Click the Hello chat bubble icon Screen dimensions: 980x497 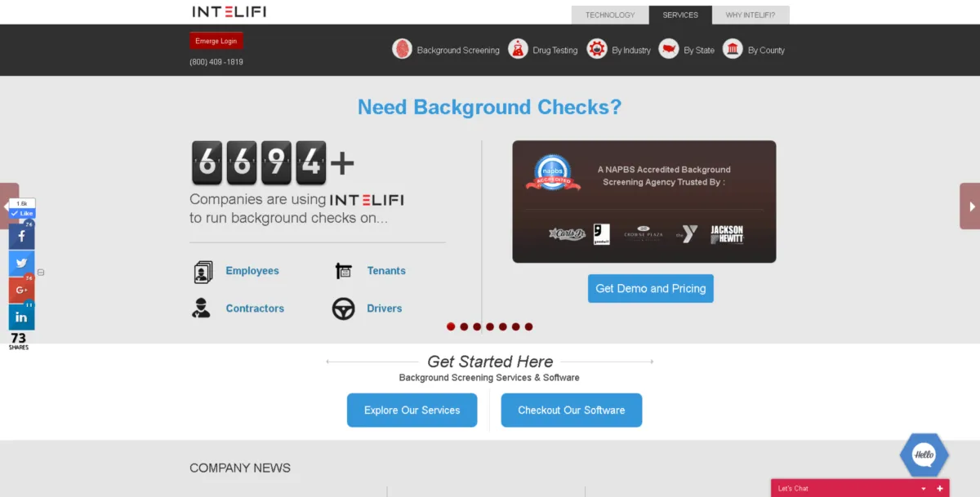(x=924, y=455)
